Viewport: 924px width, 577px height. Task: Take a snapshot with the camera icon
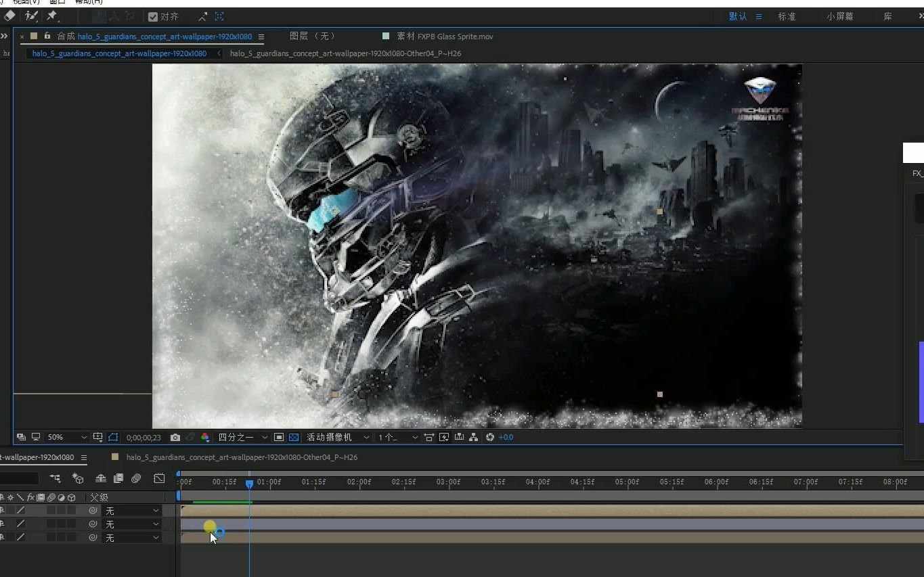175,437
